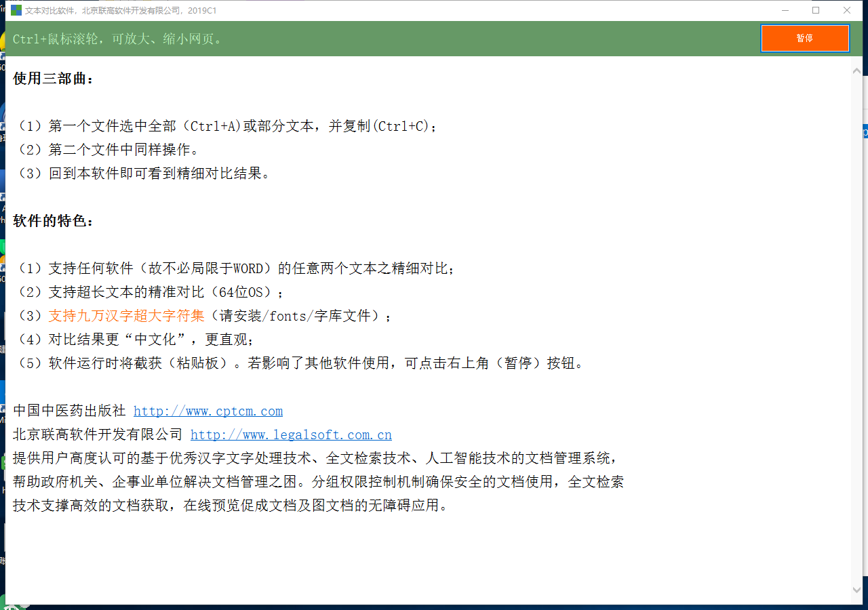Click the app icon in the title bar
This screenshot has width=868, height=610.
16,10
